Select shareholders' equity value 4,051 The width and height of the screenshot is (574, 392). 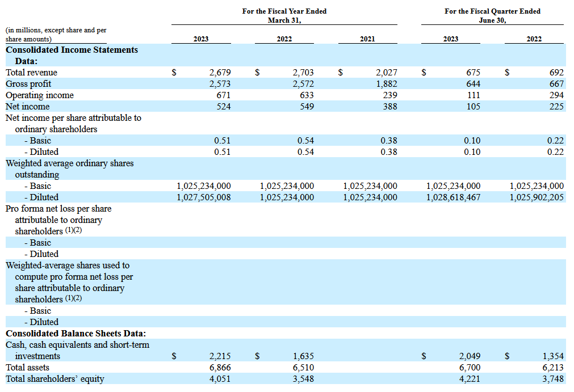click(220, 379)
